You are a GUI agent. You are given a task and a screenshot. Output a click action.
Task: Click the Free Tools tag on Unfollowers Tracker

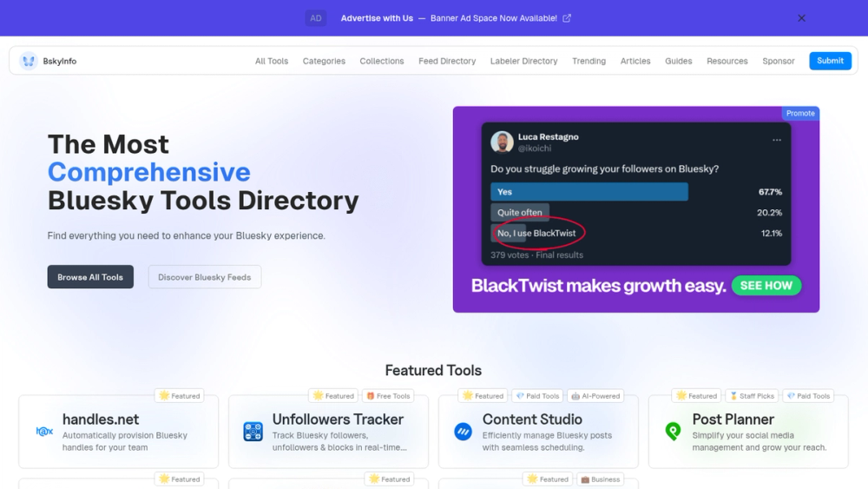pos(388,396)
